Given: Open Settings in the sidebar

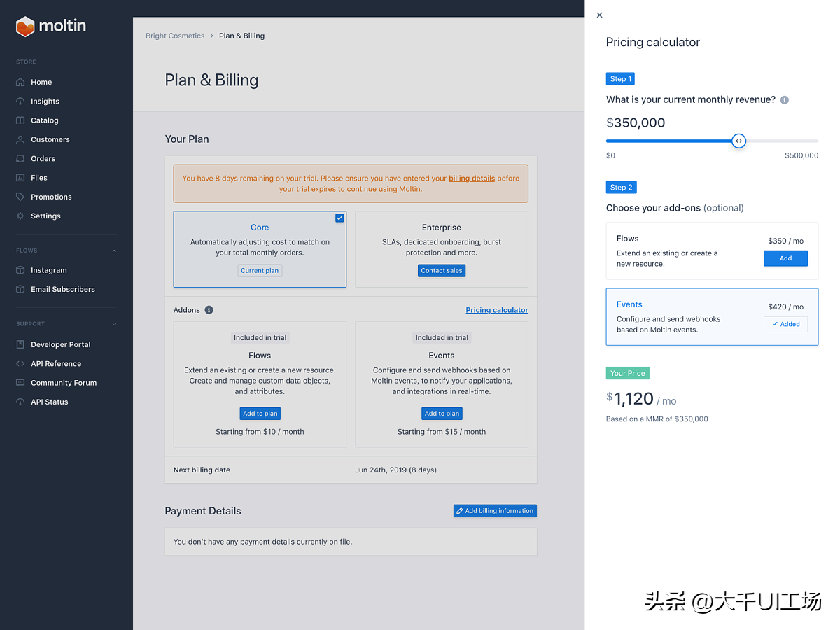Looking at the screenshot, I should pos(45,216).
